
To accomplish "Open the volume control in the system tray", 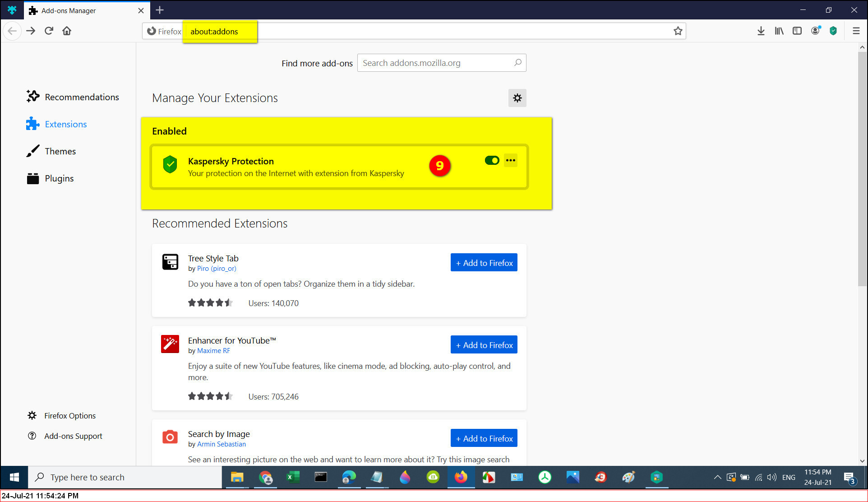I will (x=772, y=477).
